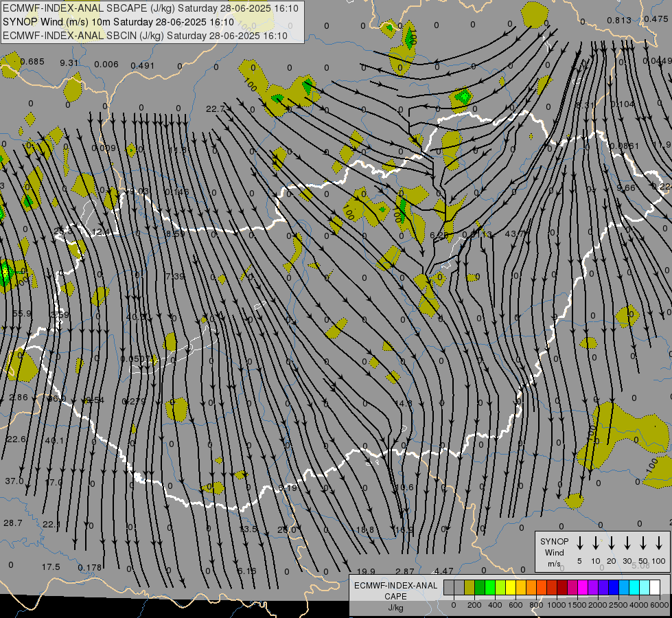Click the 0.491 value on the map

(142, 66)
